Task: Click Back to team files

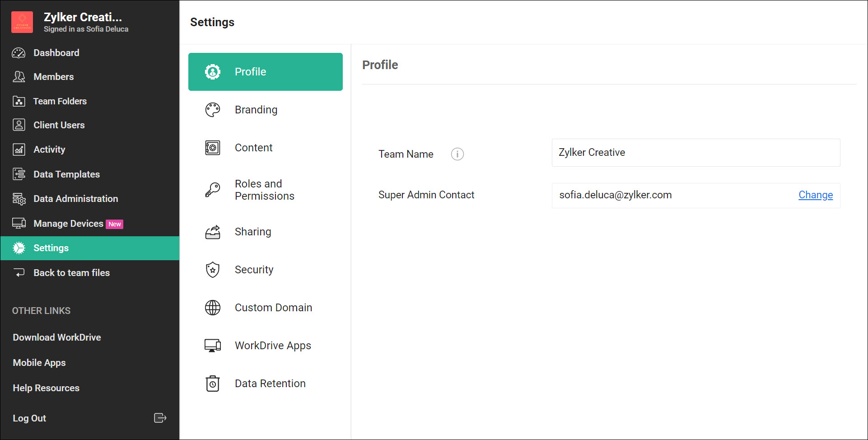Action: tap(71, 273)
